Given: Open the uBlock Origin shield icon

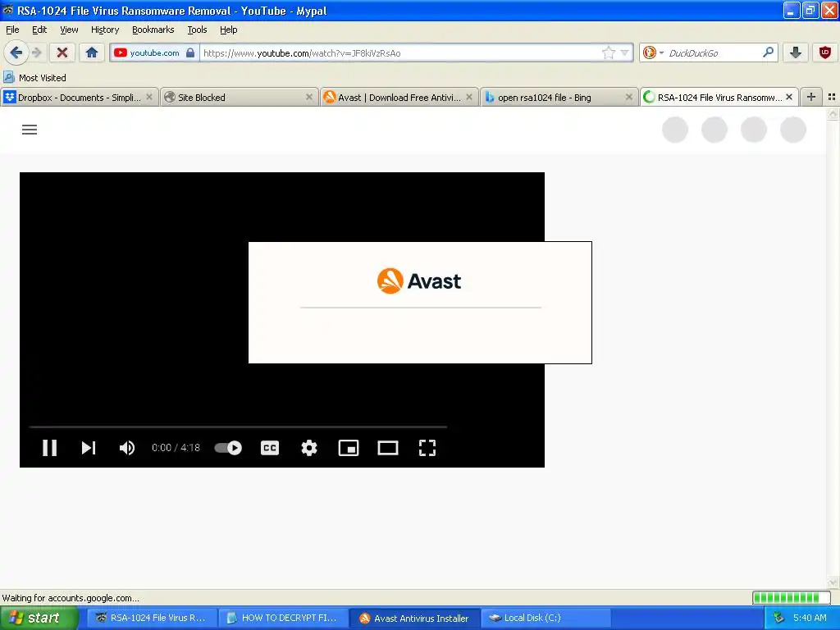Looking at the screenshot, I should point(825,52).
